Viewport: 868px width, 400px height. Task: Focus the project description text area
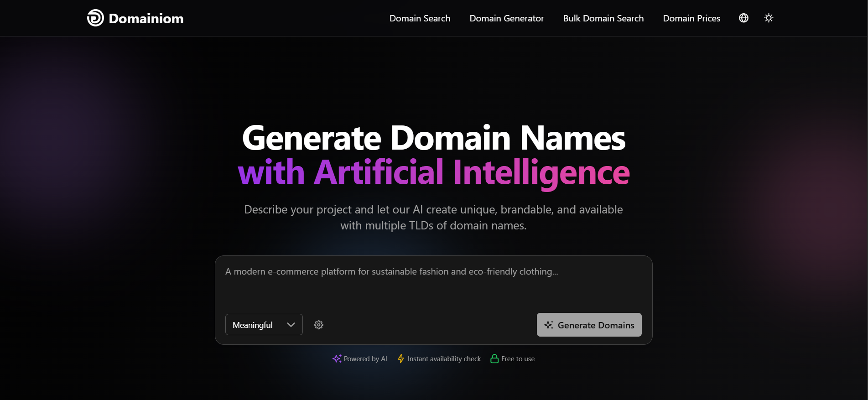433,285
